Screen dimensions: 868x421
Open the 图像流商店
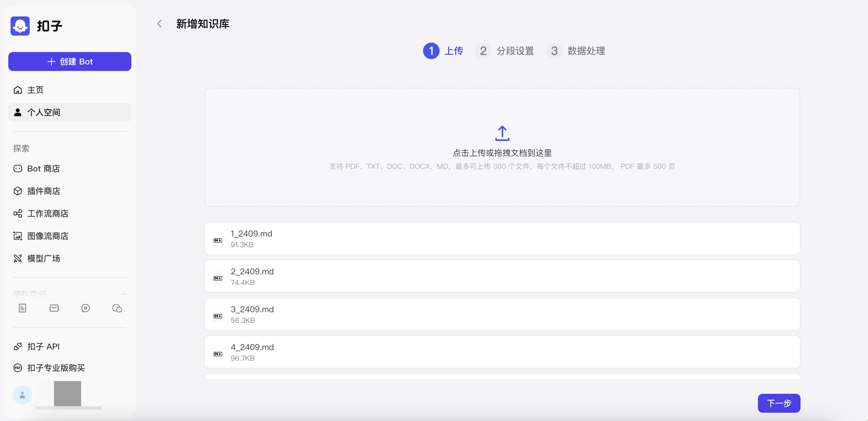tap(48, 236)
